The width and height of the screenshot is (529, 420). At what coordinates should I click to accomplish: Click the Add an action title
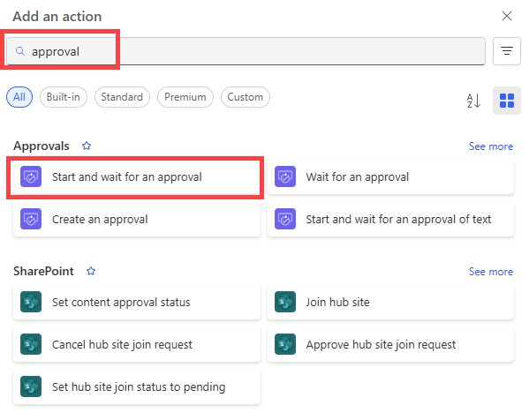point(57,16)
